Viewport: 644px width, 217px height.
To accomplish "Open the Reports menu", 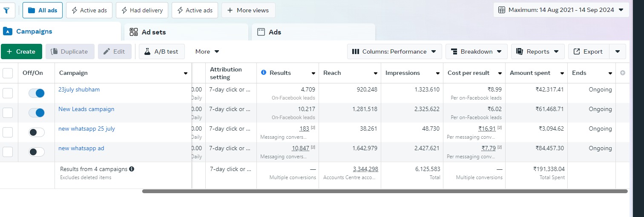I will 538,51.
